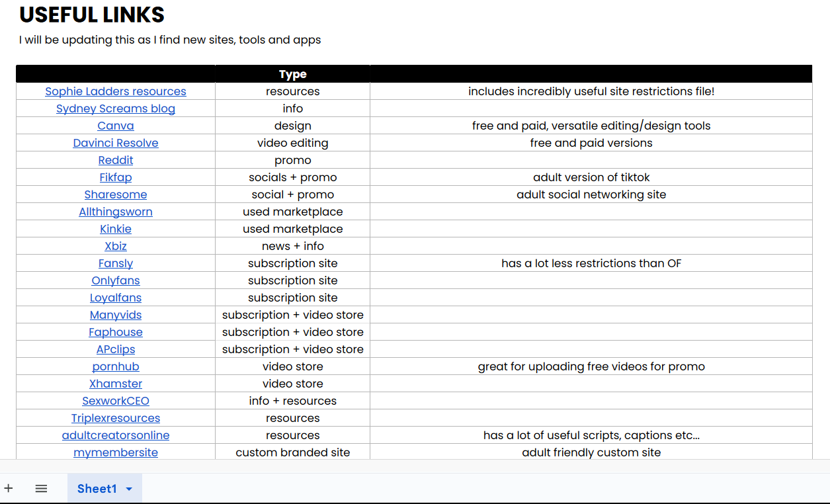Click 'includes incredibly useful site restrictions file!' note
Screen dimensions: 830x504
591,91
